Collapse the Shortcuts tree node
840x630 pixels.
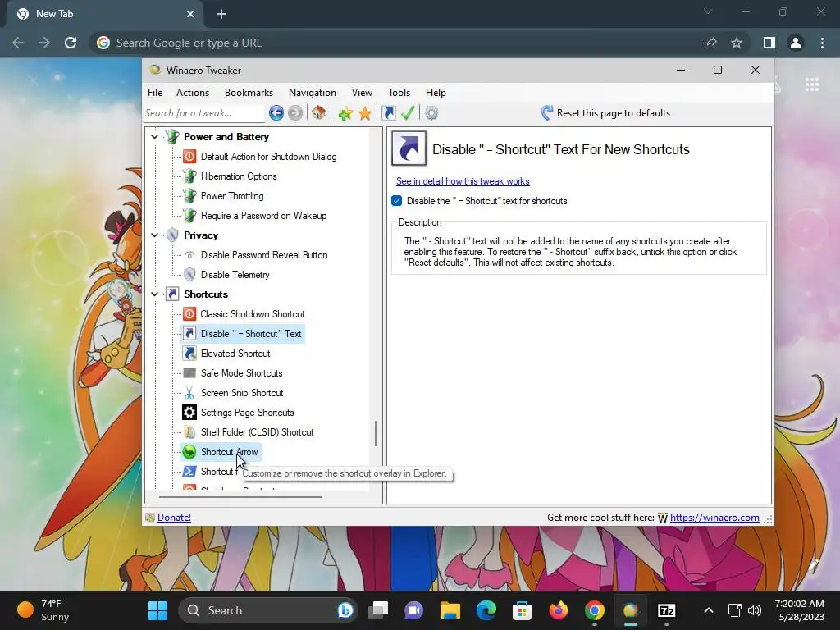[x=155, y=294]
